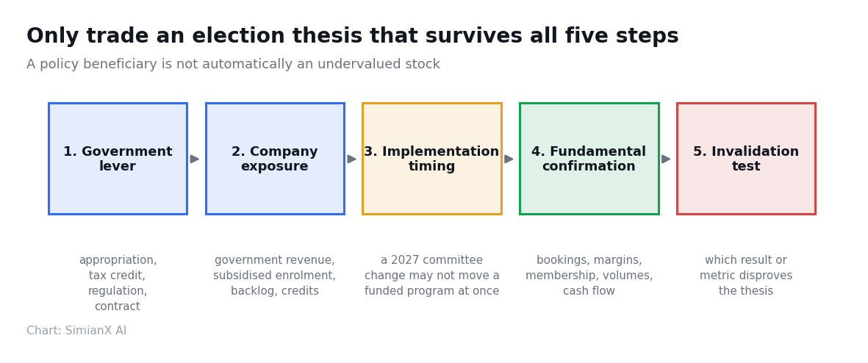Click the arrow before the Invalidation test box
Image resolution: width=868 pixels, height=363 pixels.
666,159
